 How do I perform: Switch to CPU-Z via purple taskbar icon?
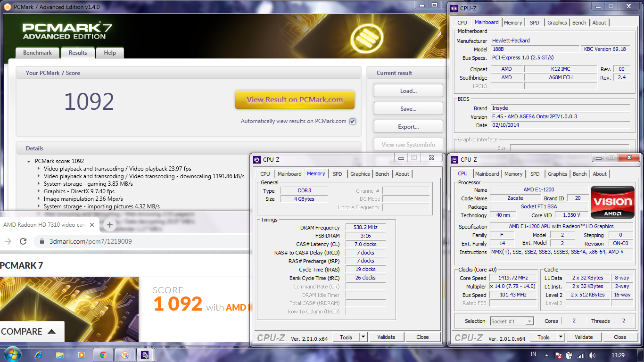(146, 355)
